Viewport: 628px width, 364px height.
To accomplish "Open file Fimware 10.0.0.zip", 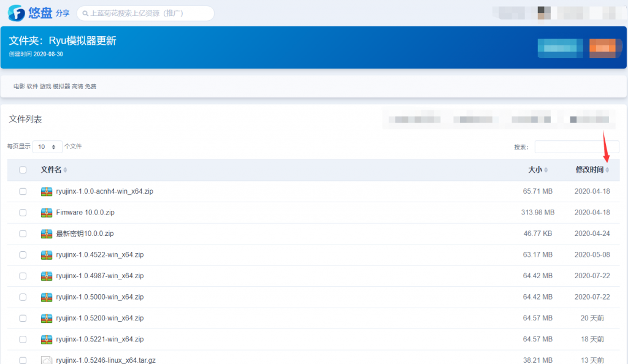I will pos(85,213).
